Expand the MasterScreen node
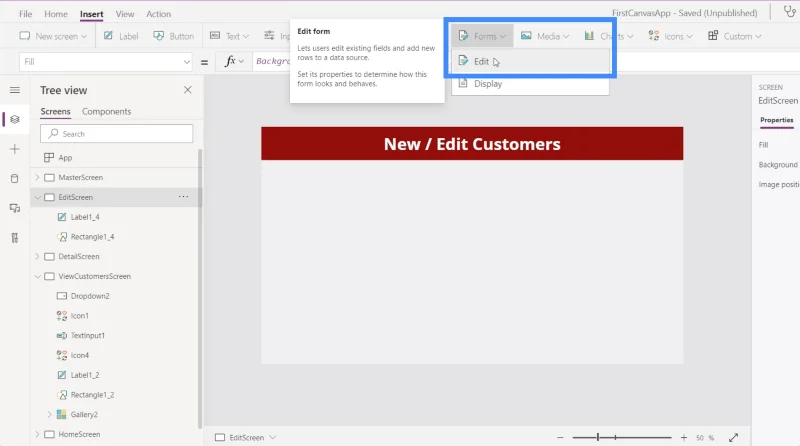Screen dimensions: 800x446 (37, 177)
